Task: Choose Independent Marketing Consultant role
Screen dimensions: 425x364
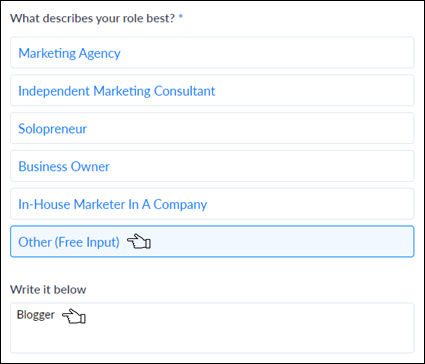Action: point(212,90)
